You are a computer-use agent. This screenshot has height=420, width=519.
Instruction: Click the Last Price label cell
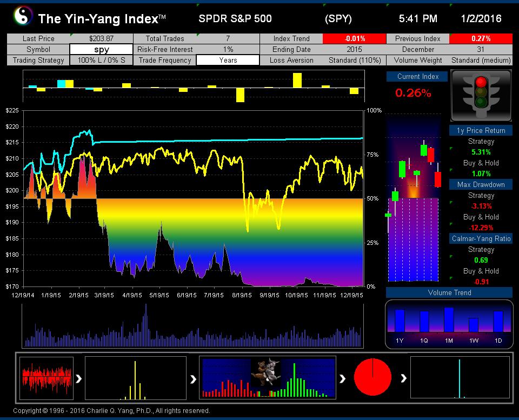(x=38, y=38)
